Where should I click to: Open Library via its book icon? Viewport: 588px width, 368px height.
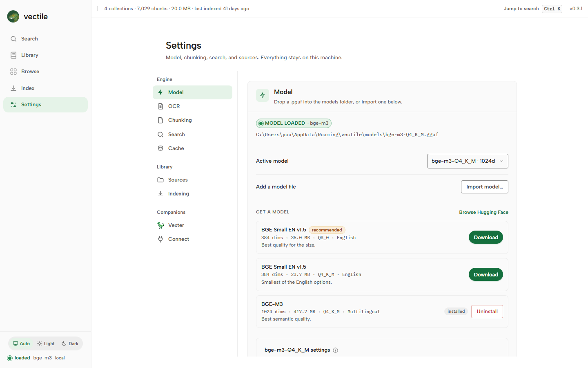click(13, 55)
